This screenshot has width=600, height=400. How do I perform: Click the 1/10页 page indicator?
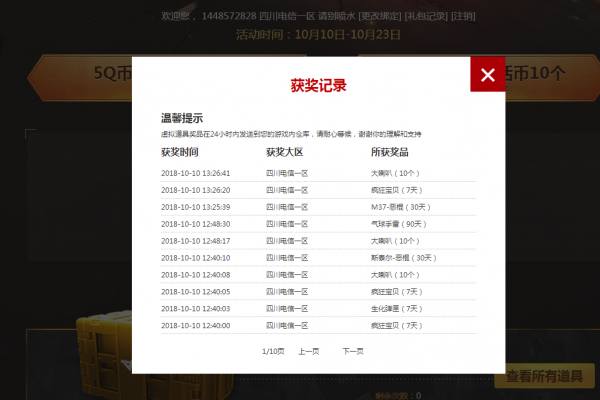pyautogui.click(x=273, y=351)
